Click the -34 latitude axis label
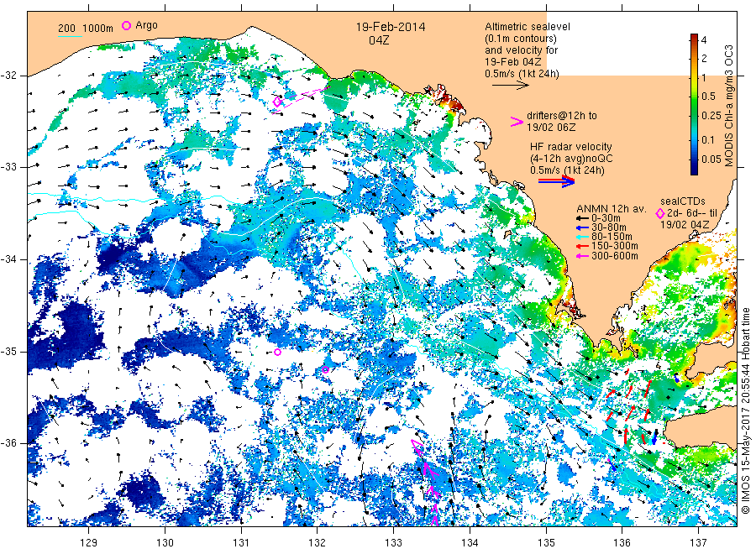 pyautogui.click(x=9, y=259)
